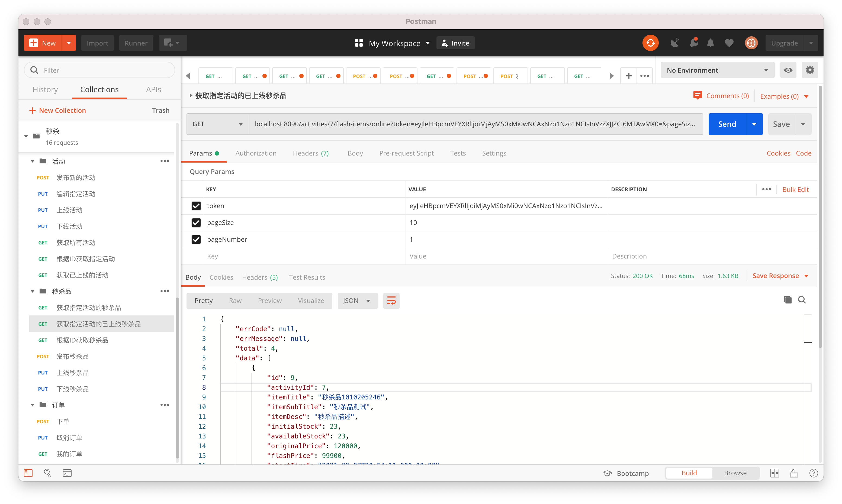
Task: Click the pretty-print format icon
Action: pyautogui.click(x=391, y=301)
